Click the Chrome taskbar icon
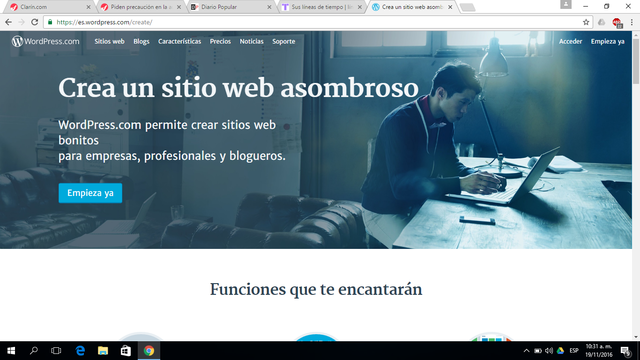The height and width of the screenshot is (360, 640). [x=149, y=351]
